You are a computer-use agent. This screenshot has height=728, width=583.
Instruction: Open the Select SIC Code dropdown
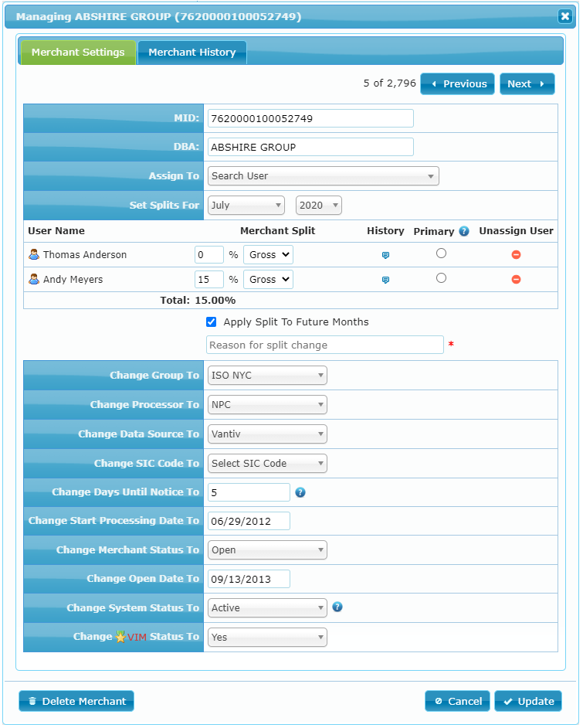click(x=267, y=464)
